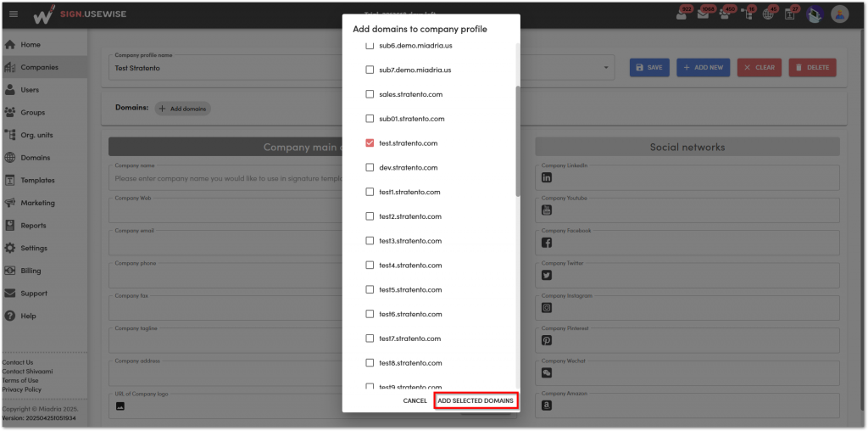The height and width of the screenshot is (431, 868).
Task: Click the Org. units tree icon in sidebar
Action: point(9,135)
